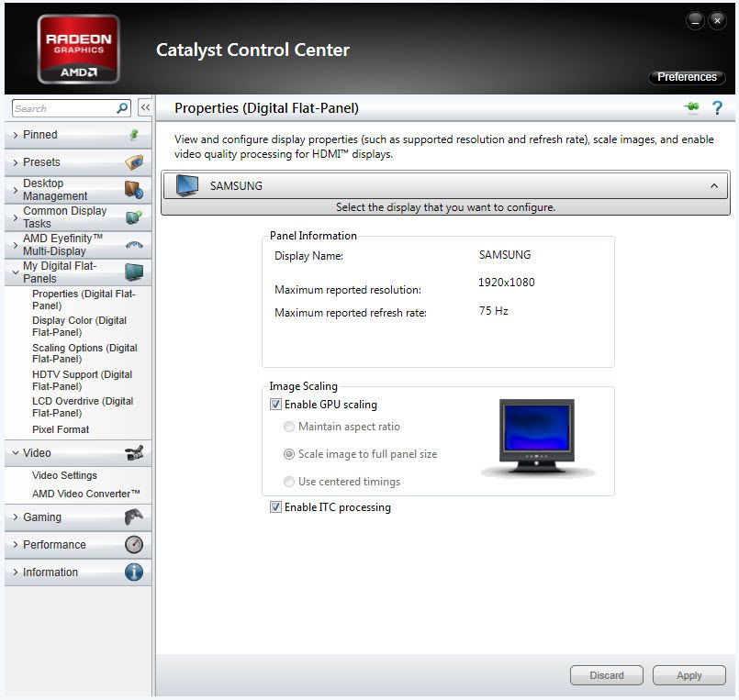This screenshot has height=700, width=739.
Task: Click the SAMSUNG display monitor icon
Action: [187, 185]
